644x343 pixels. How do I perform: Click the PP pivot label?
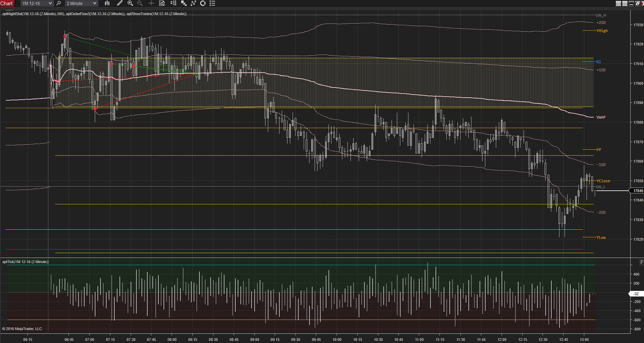coord(599,150)
